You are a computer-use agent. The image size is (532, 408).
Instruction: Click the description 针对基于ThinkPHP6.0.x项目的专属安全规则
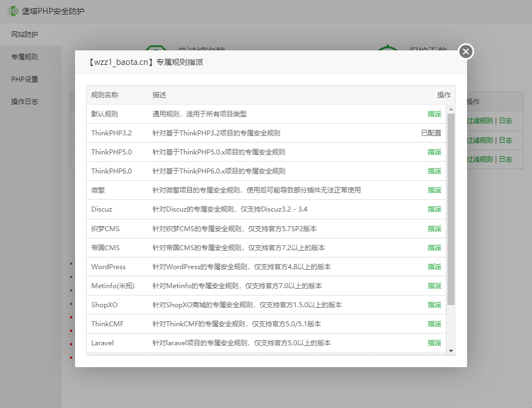click(x=219, y=171)
